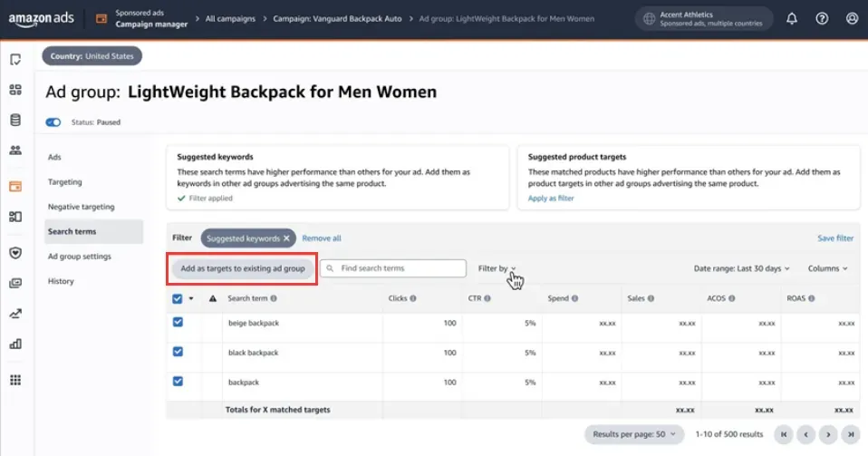Go to the last results page
This screenshot has width=868, height=456.
851,434
